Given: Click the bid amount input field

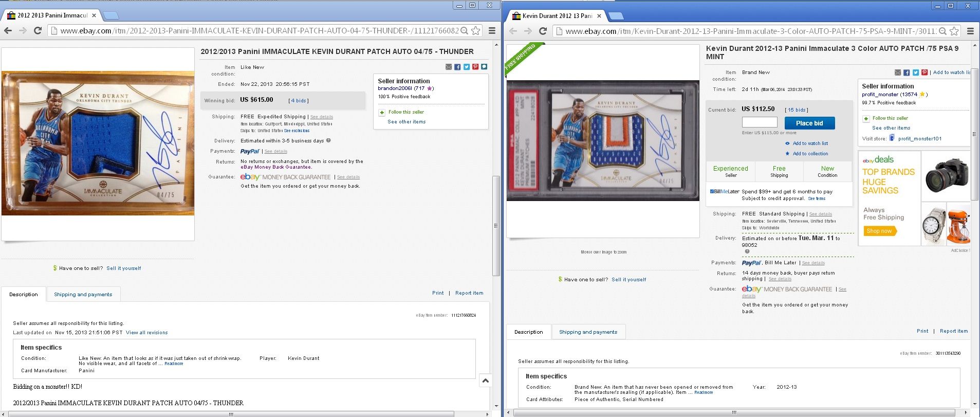Looking at the screenshot, I should (x=760, y=122).
